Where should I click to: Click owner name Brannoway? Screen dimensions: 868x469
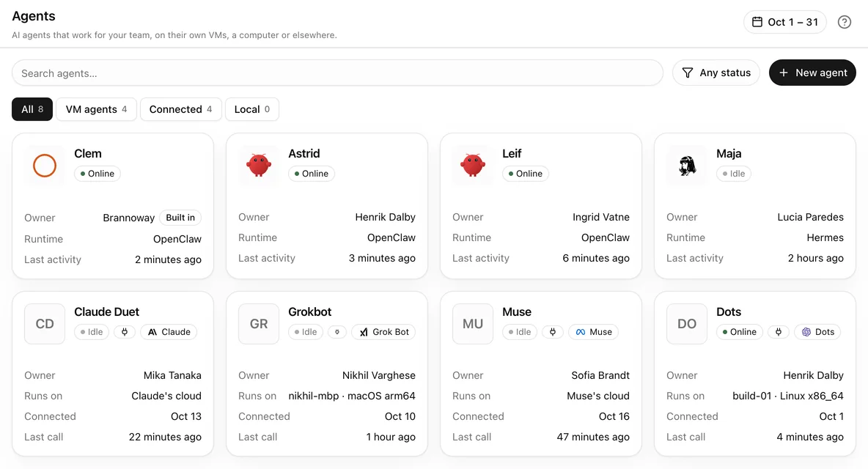(129, 218)
